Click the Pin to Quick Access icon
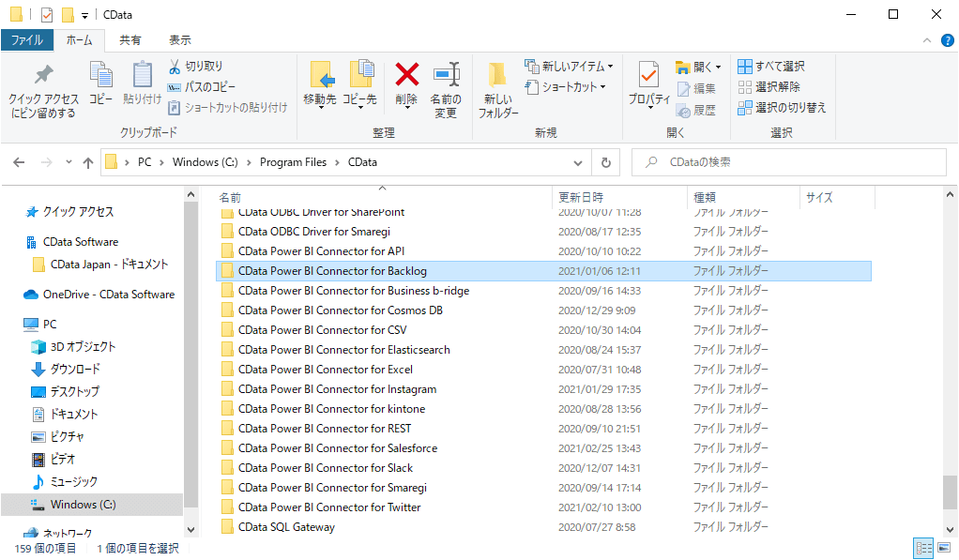Image resolution: width=959 pixels, height=560 pixels. [x=43, y=75]
